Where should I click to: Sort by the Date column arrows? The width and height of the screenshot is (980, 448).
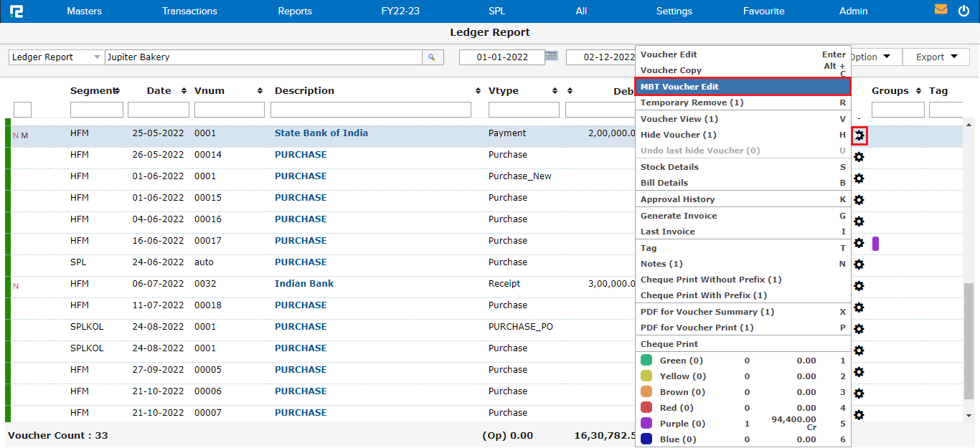point(184,91)
